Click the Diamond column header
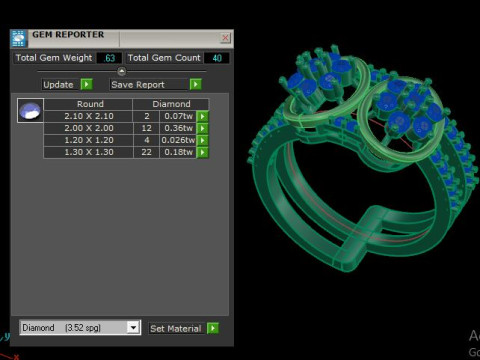Screen dimensions: 480x360 (x=171, y=104)
